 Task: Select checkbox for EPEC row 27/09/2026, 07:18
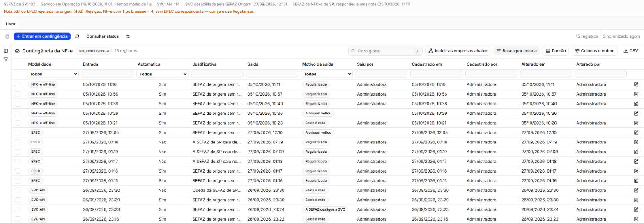pos(18,142)
